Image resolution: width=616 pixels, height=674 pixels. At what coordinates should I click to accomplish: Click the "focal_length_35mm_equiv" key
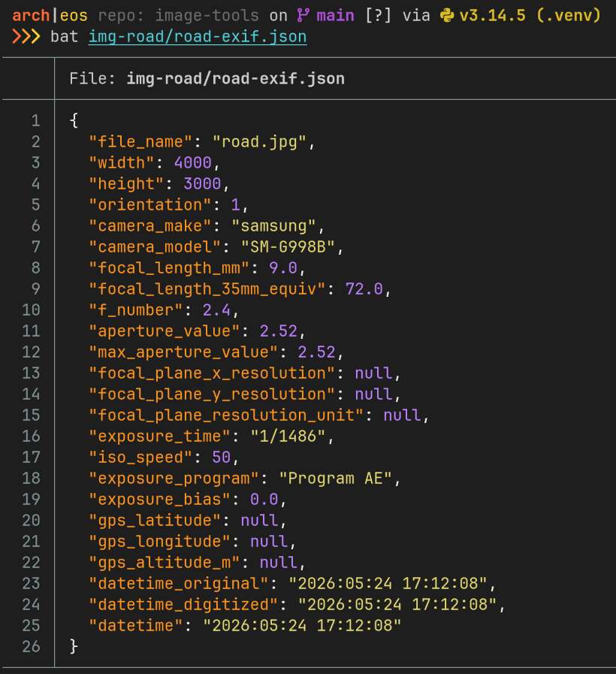pyautogui.click(x=207, y=289)
